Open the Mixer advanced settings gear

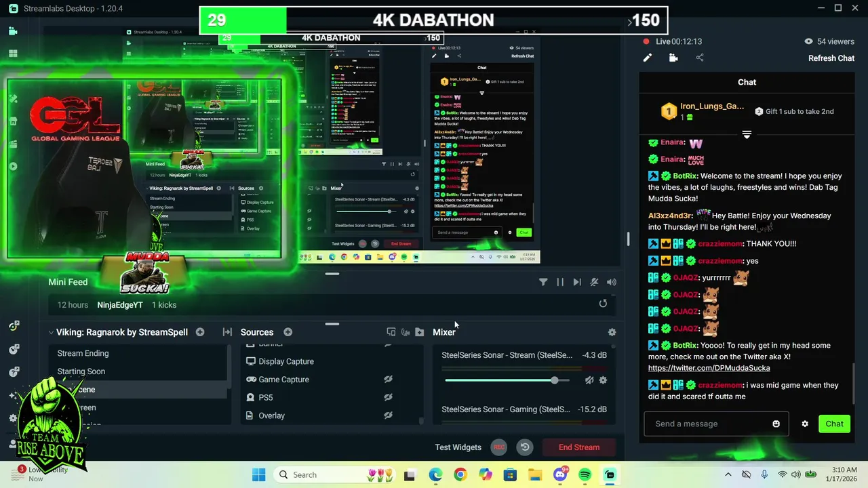(612, 332)
